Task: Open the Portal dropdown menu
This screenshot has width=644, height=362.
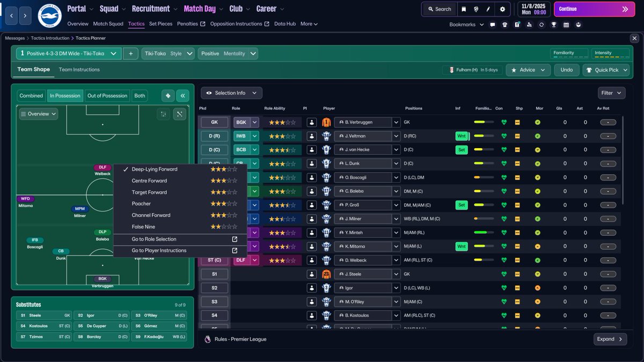Action: pos(80,9)
